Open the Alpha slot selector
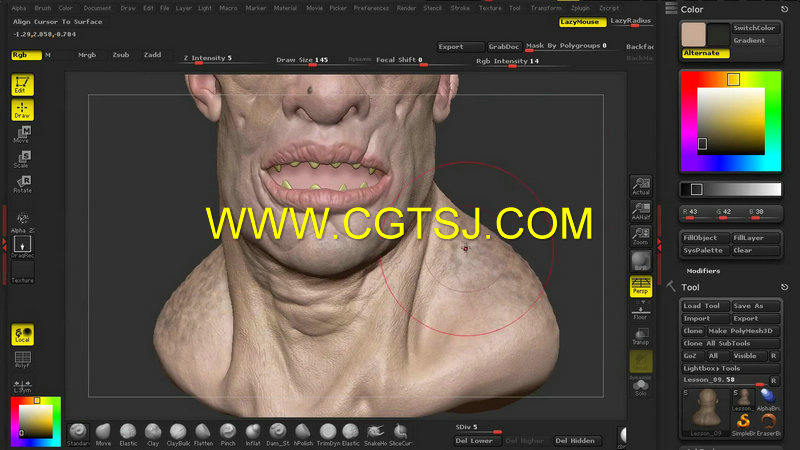The image size is (800, 450). [x=22, y=222]
